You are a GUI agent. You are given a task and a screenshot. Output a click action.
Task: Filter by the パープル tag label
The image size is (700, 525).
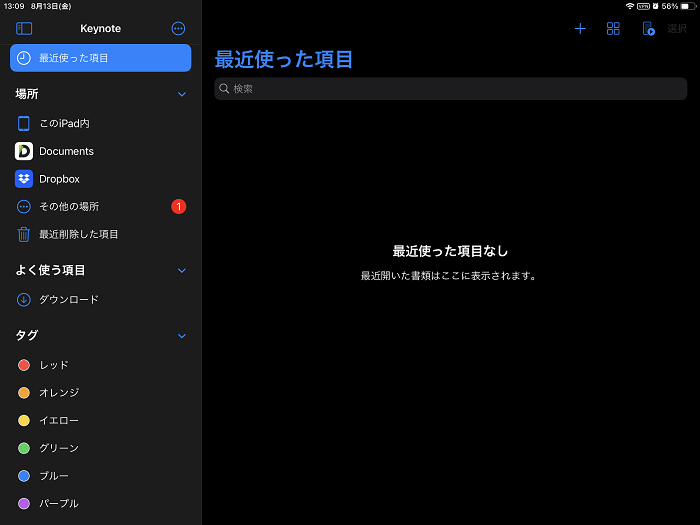59,504
